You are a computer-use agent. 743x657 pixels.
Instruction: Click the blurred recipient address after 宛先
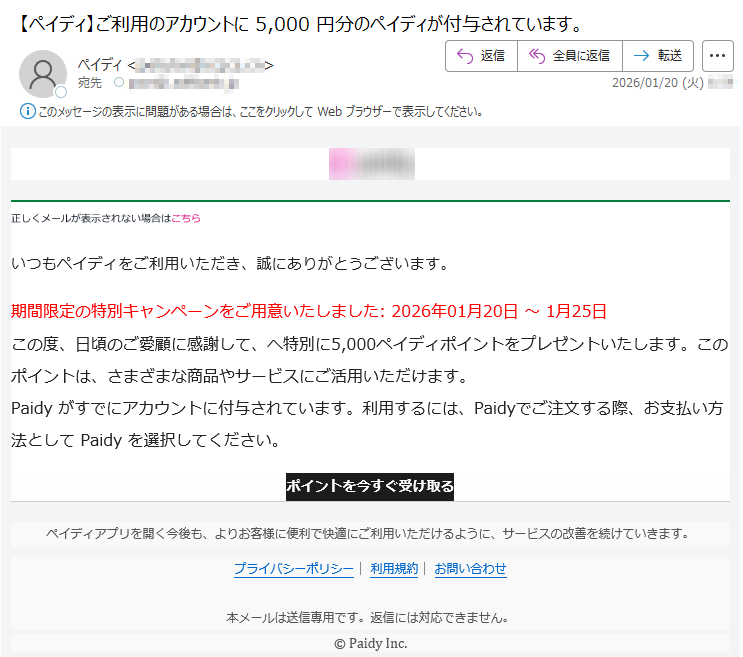[180, 83]
